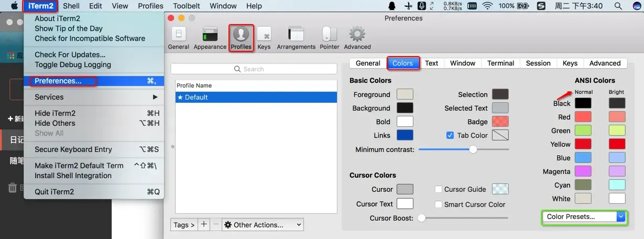Open the Other Actions dropdown
Image resolution: width=644 pixels, height=239 pixels.
[x=263, y=224]
